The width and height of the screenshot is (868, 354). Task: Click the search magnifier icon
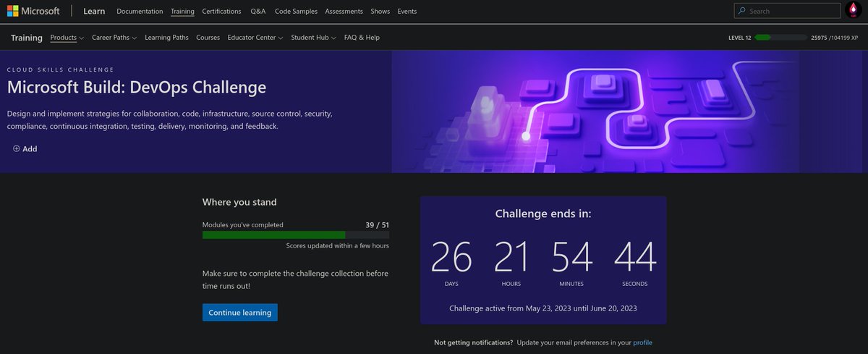741,11
